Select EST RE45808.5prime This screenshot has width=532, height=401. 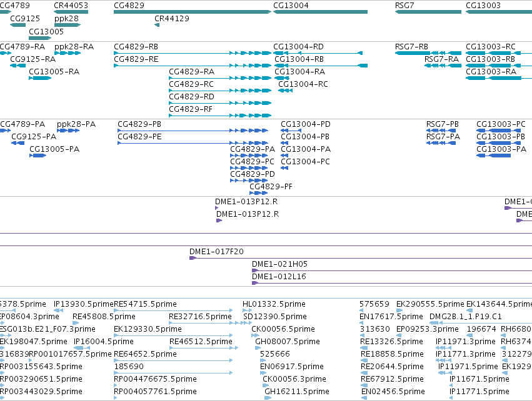click(74, 323)
